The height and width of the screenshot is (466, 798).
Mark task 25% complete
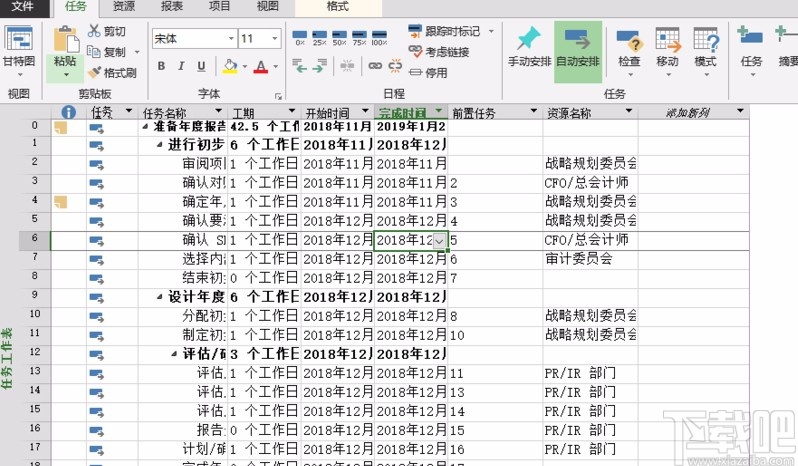click(x=320, y=38)
